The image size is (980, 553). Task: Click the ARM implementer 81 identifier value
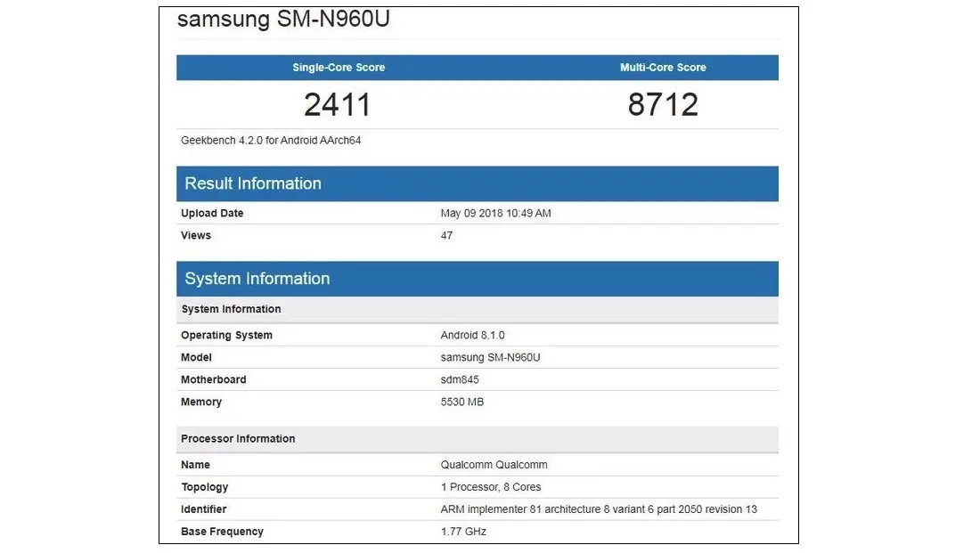pyautogui.click(x=598, y=509)
